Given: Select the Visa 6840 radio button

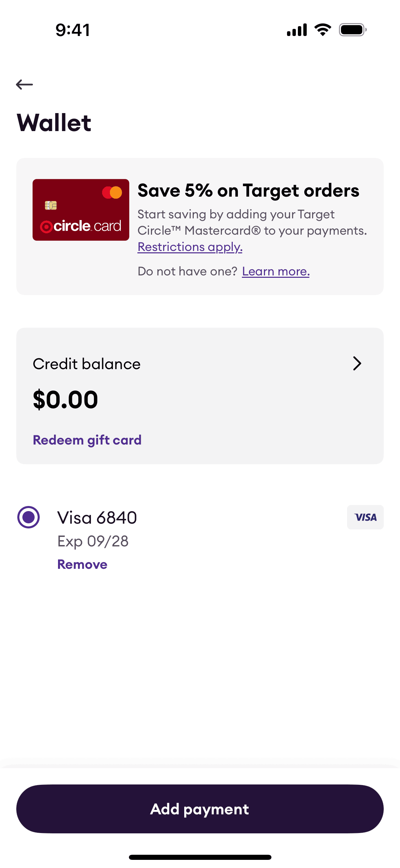Looking at the screenshot, I should 28,517.
